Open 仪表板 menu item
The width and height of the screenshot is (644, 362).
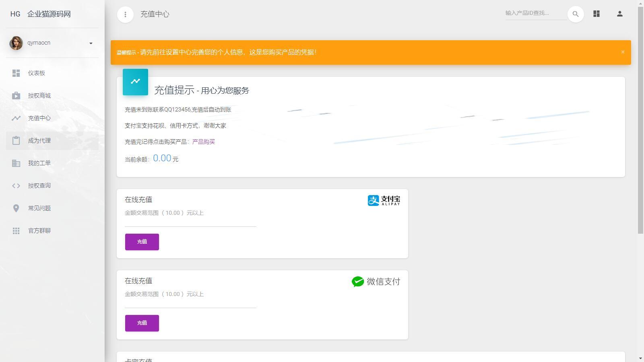tap(52, 73)
